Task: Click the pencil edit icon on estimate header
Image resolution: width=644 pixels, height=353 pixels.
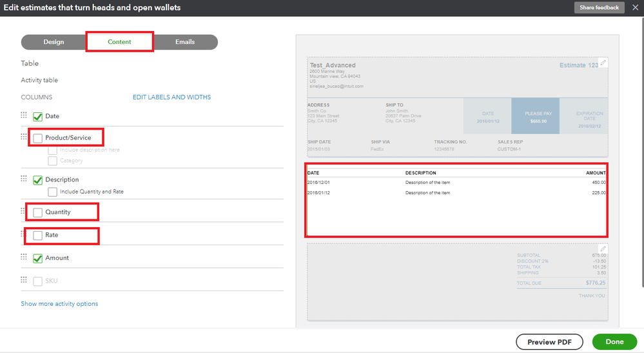Action: point(603,63)
